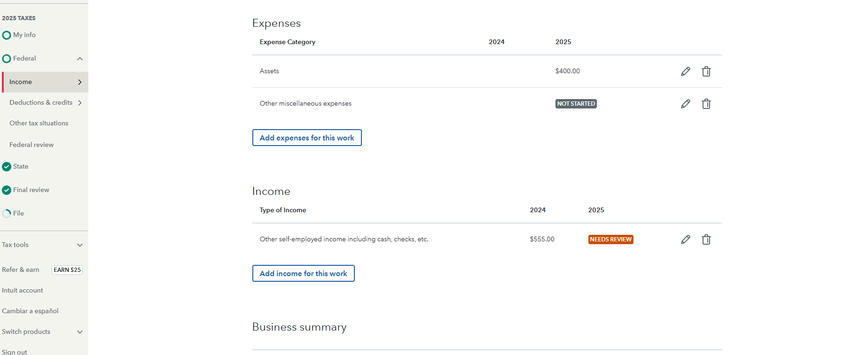Delete Other miscellaneous expenses row

click(706, 104)
